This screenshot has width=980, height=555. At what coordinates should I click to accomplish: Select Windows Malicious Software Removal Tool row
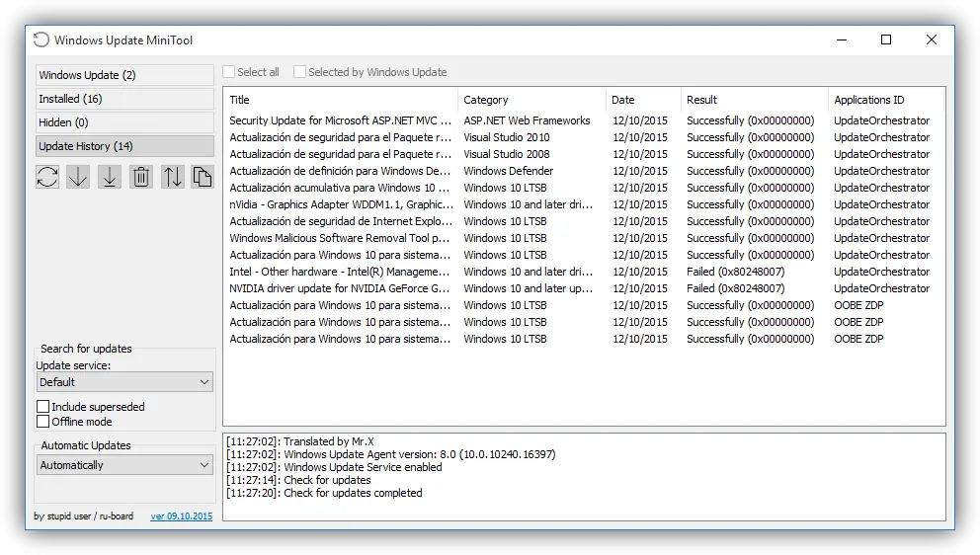pyautogui.click(x=583, y=238)
